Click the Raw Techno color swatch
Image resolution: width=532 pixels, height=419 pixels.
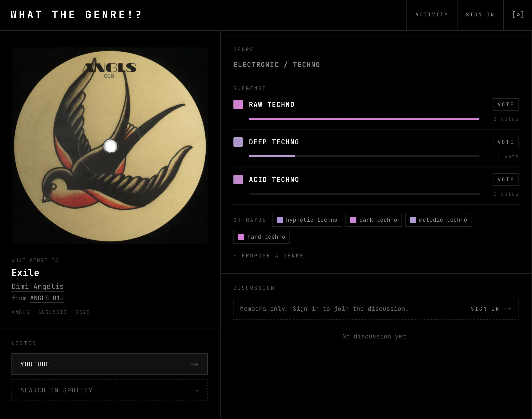pyautogui.click(x=238, y=104)
